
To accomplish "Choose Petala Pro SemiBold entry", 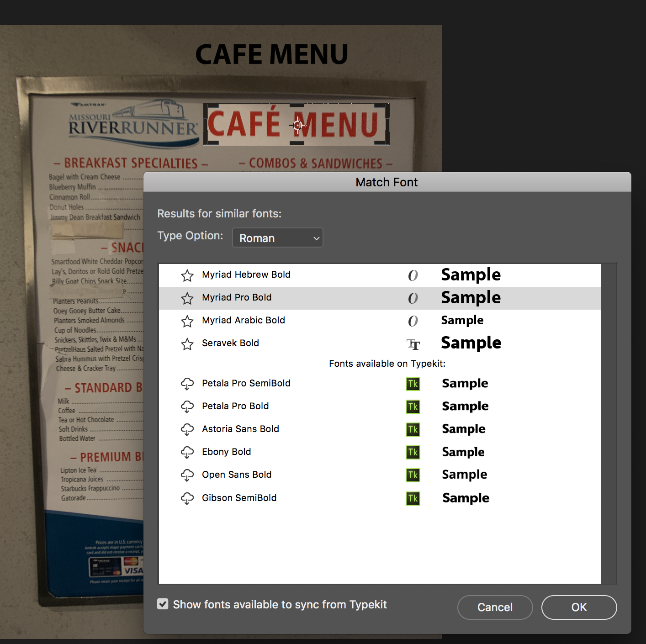I will tap(246, 383).
